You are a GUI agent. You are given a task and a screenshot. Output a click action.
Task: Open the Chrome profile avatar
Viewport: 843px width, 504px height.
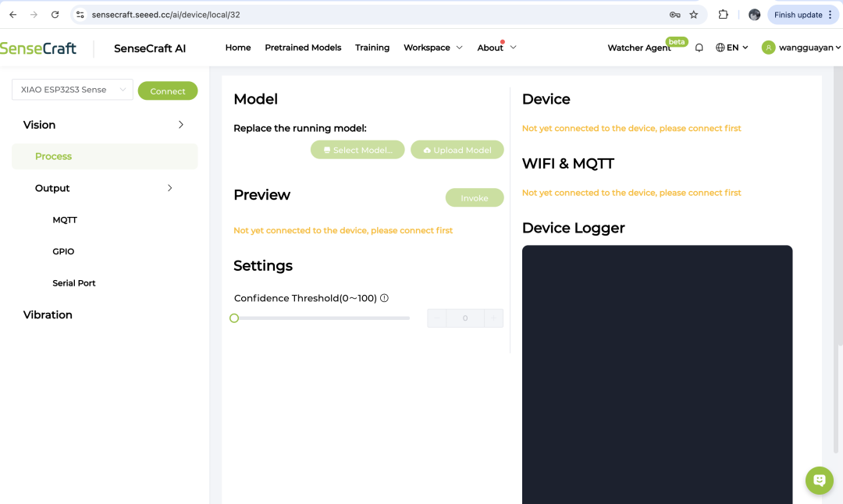754,15
